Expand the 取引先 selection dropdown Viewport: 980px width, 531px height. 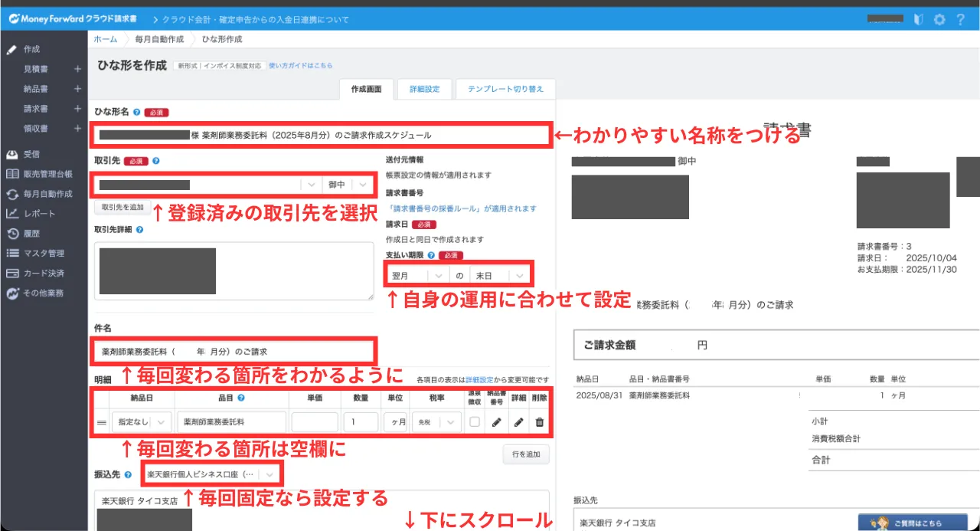[311, 185]
